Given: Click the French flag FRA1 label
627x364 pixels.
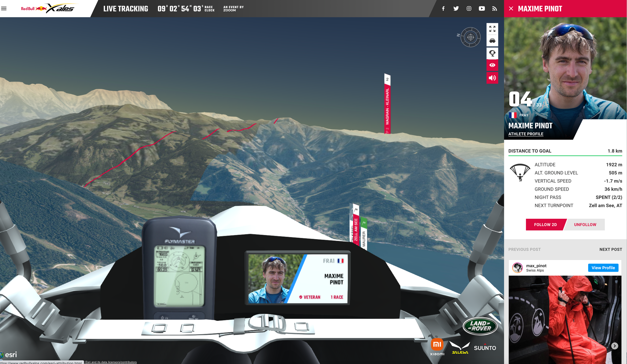Looking at the screenshot, I should click(518, 115).
